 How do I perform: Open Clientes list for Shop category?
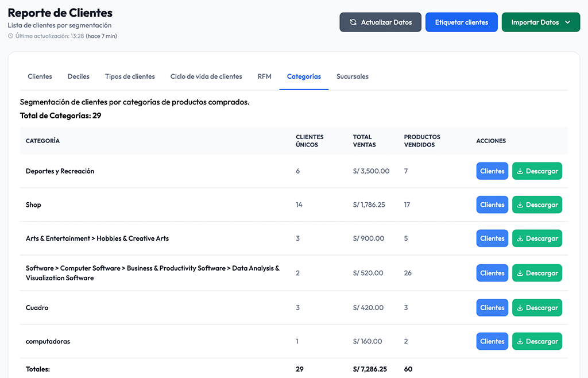click(x=492, y=205)
